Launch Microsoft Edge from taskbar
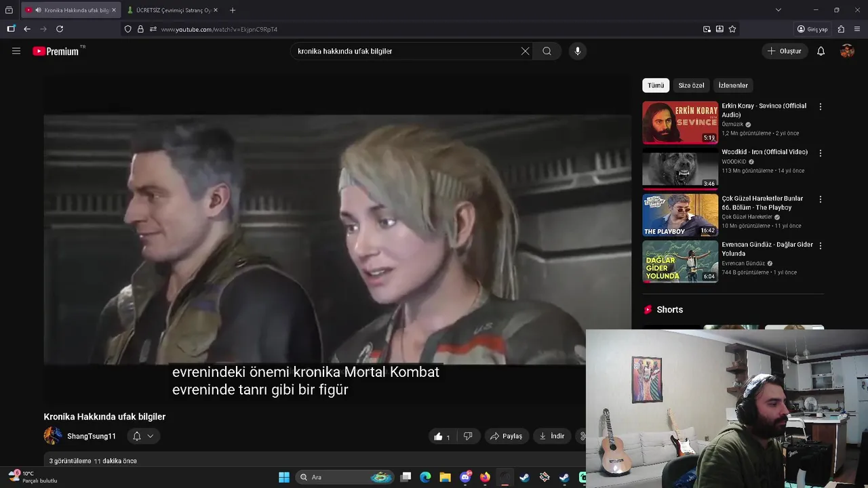 point(425,477)
